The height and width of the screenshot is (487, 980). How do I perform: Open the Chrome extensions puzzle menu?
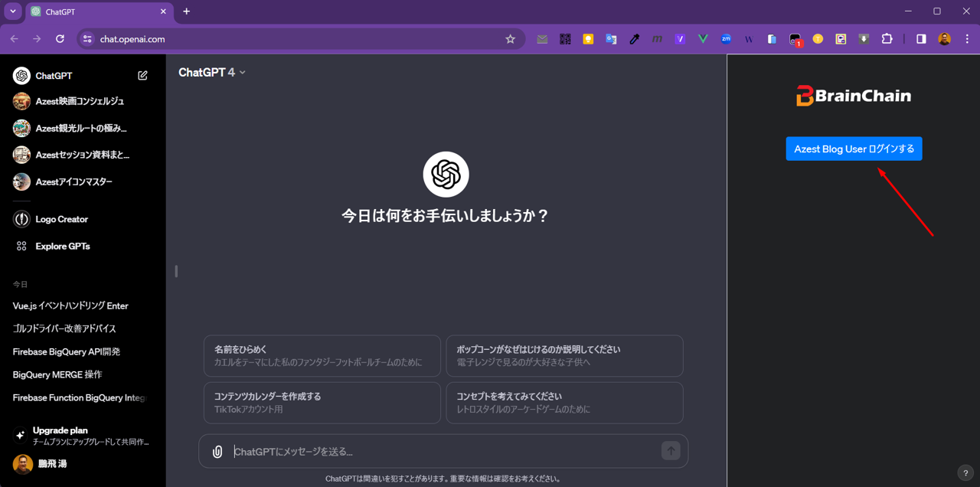pyautogui.click(x=887, y=39)
